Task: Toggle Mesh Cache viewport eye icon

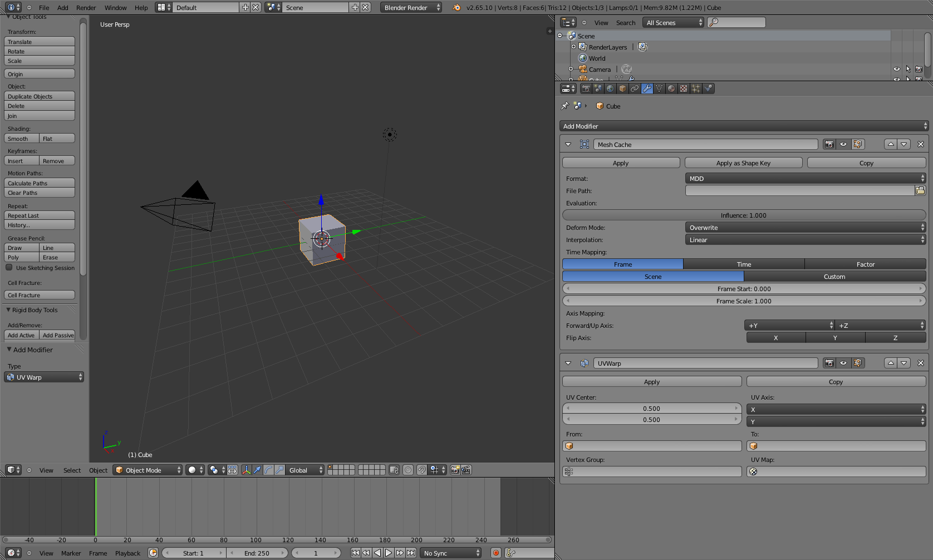Action: click(x=843, y=144)
